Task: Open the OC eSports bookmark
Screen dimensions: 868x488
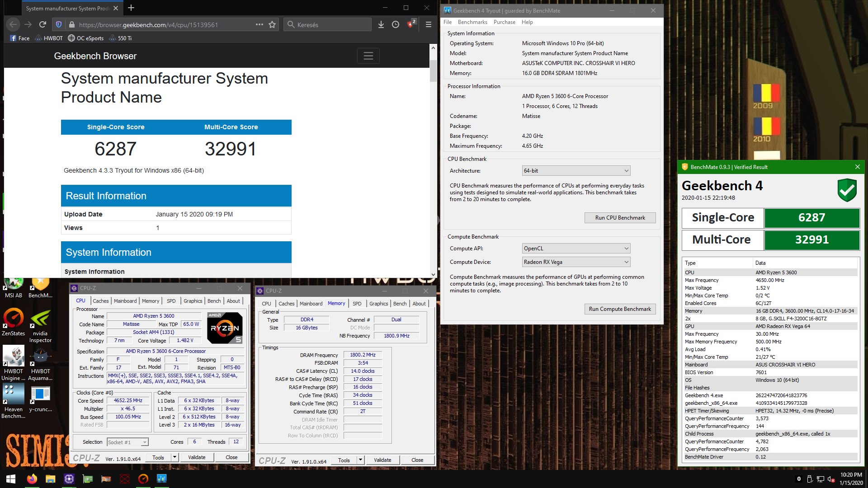Action: coord(86,38)
